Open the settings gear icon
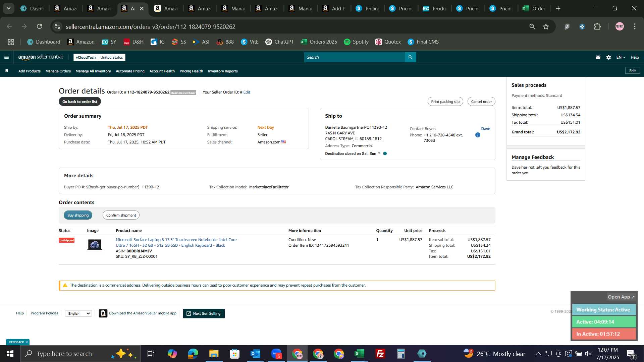The image size is (644, 362). click(x=608, y=57)
